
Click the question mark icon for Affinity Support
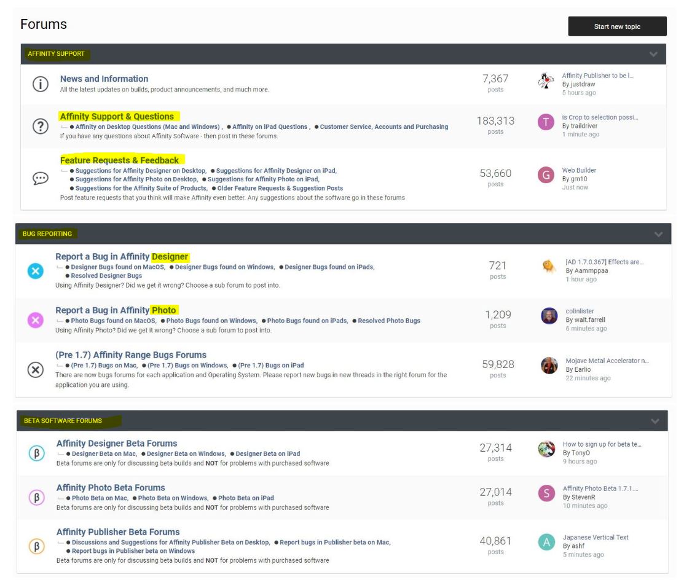(40, 126)
